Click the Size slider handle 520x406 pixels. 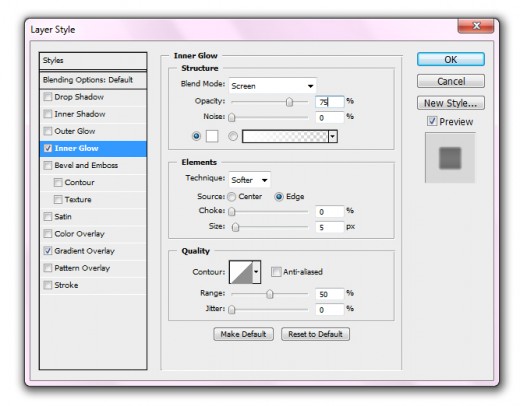click(235, 227)
